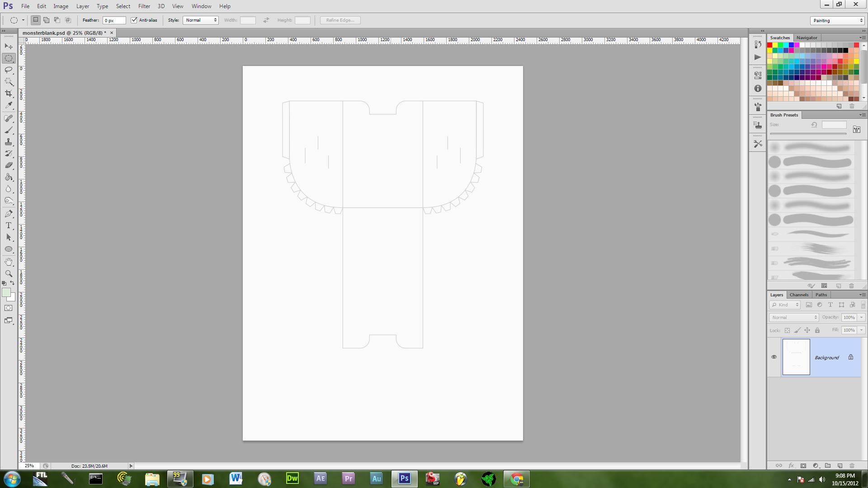Select the Elliptical Marquee tool in the toolbox
The height and width of the screenshot is (488, 868).
(9, 58)
